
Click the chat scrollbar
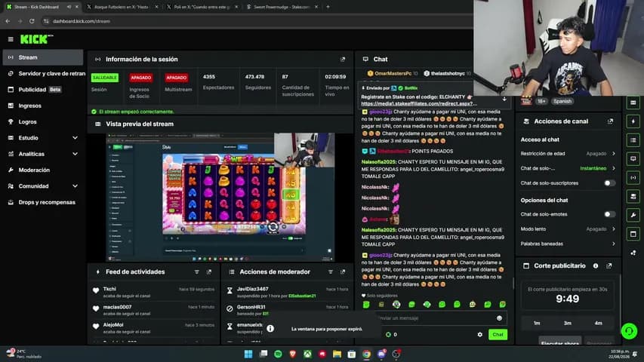(x=513, y=284)
